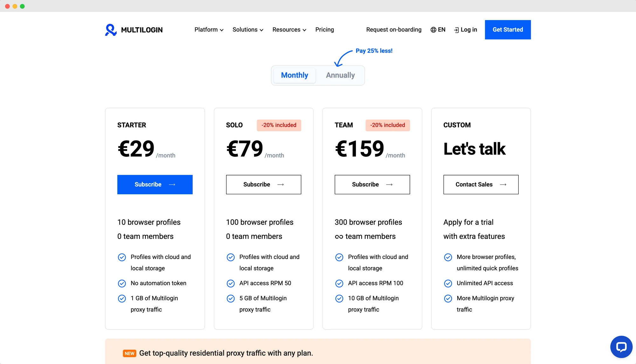
Task: Expand the Platform dropdown menu
Action: click(x=209, y=30)
